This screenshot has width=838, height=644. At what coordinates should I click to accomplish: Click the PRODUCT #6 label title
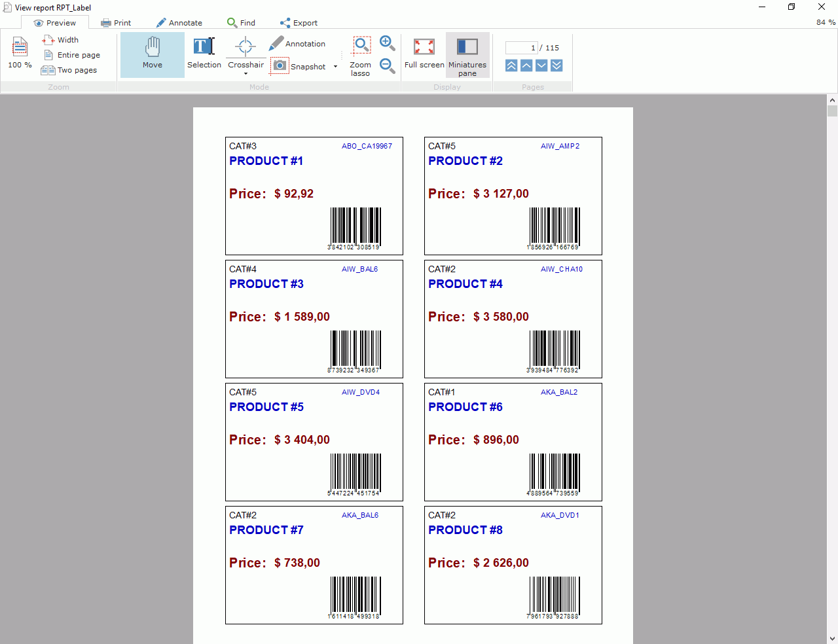tap(465, 407)
